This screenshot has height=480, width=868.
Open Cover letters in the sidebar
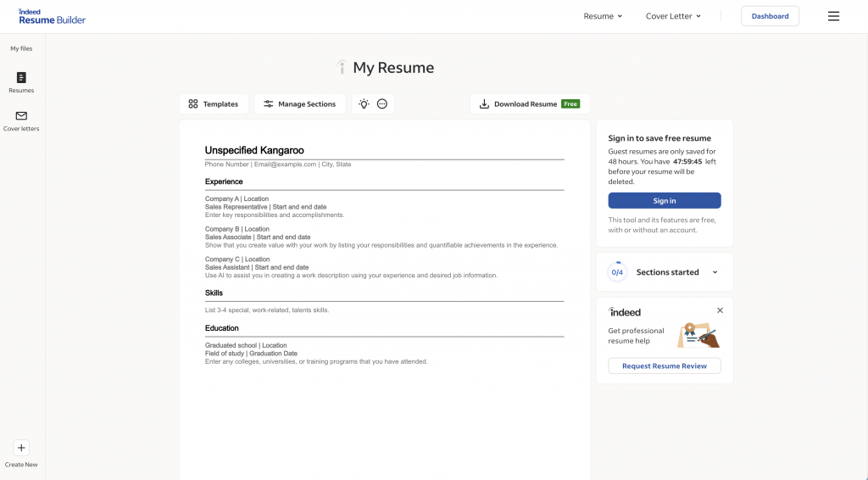(x=21, y=120)
